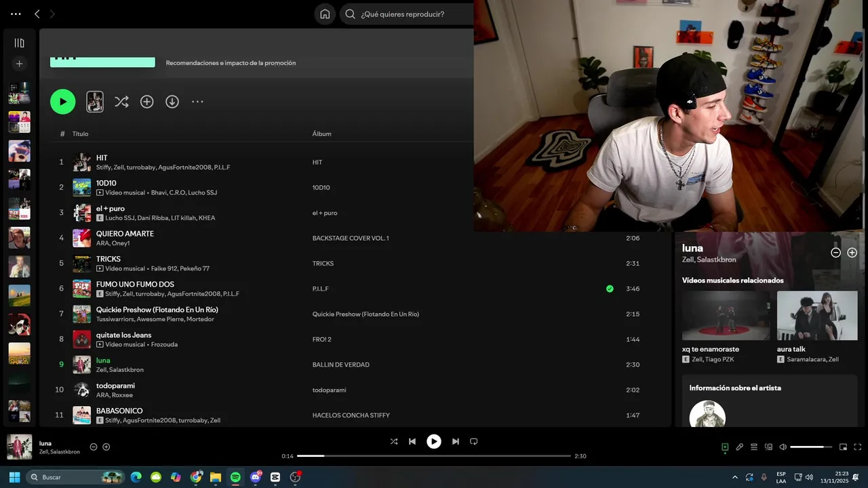Open album BALLIN DE VERDAD
The height and width of the screenshot is (488, 868).
click(340, 365)
